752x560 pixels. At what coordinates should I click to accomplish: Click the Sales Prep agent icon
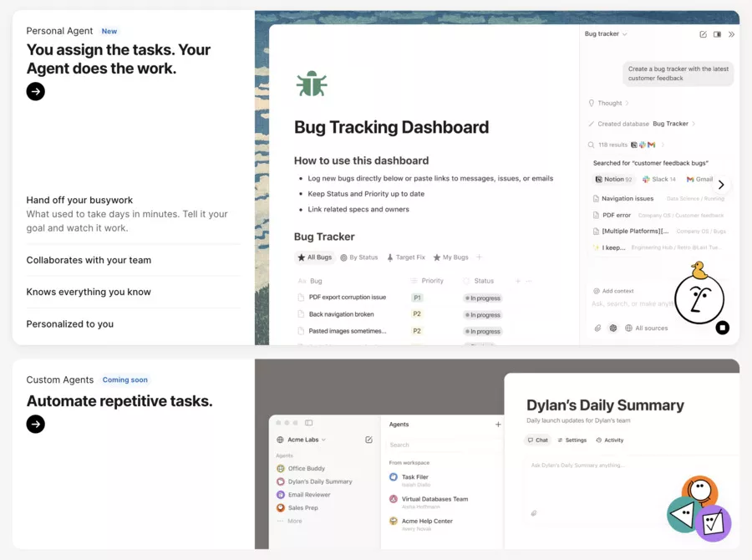coord(281,507)
